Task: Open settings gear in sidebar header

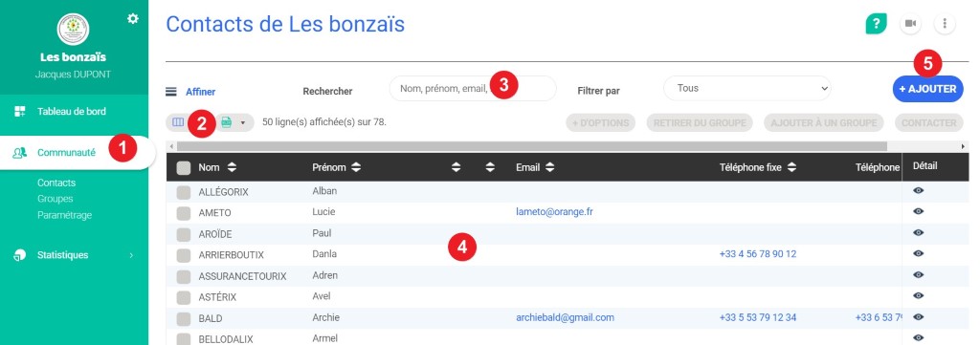Action: (132, 19)
